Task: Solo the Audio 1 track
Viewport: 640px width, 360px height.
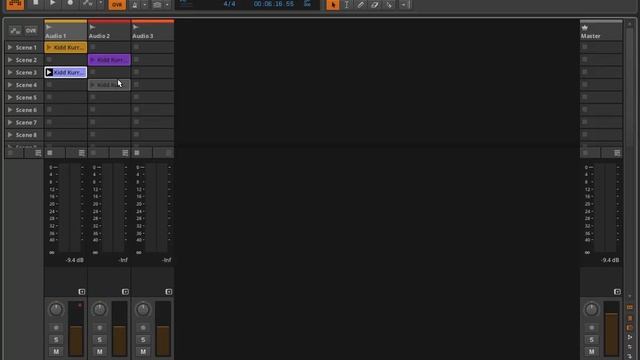Action: tap(56, 340)
